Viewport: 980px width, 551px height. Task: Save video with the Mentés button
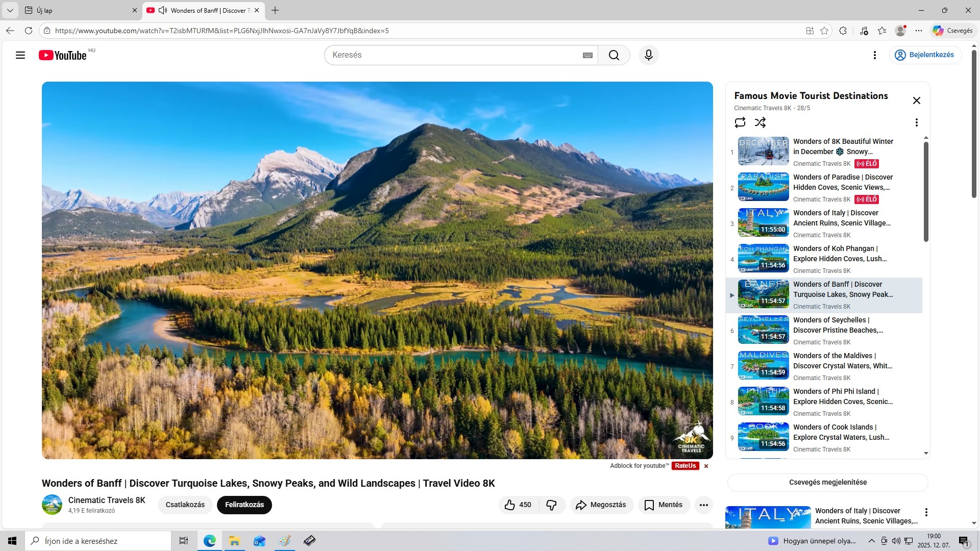tap(663, 505)
